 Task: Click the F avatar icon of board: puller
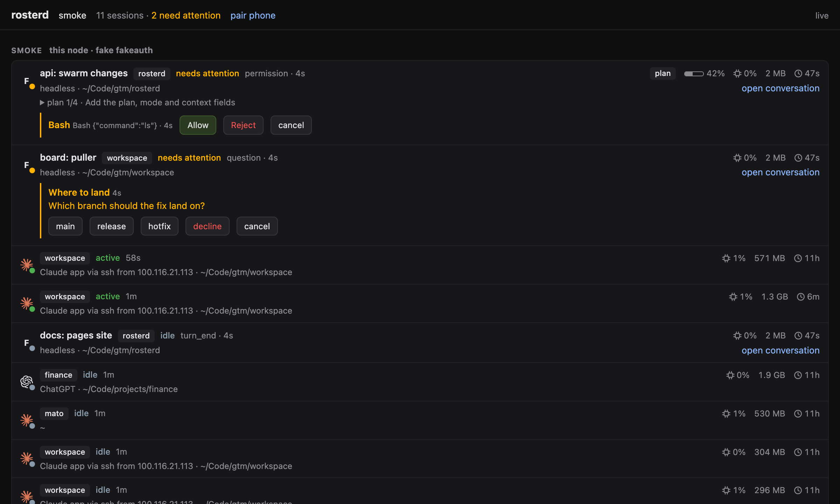coord(27,165)
